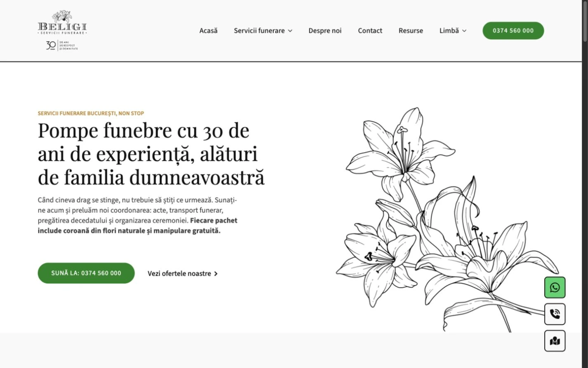Screen dimensions: 588x368
Task: Expand the Limbă language dropdown
Action: (x=453, y=31)
